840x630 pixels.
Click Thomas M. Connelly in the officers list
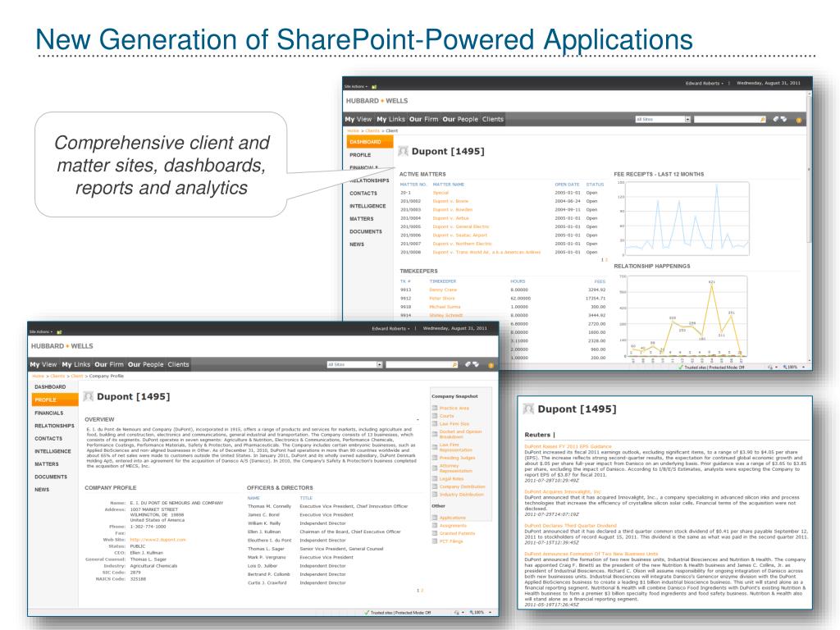tap(269, 506)
